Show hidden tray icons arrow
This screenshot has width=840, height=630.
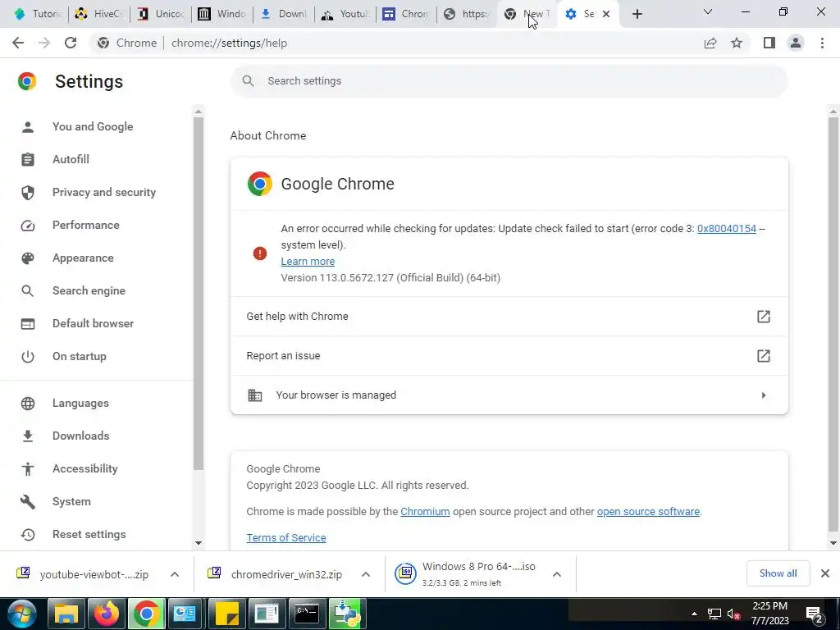click(x=694, y=614)
